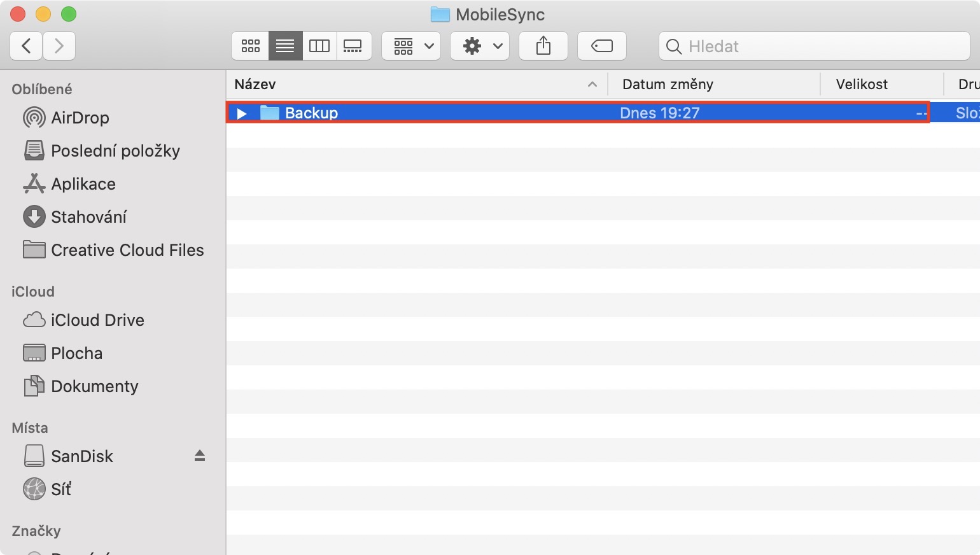Go back with the left chevron button
This screenshot has width=980, height=555.
[26, 46]
